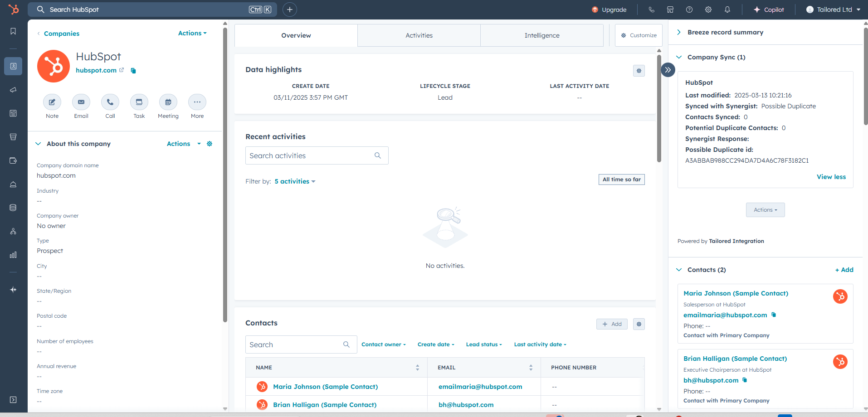868x417 pixels.
Task: Collapse the About this company section
Action: pos(38,144)
